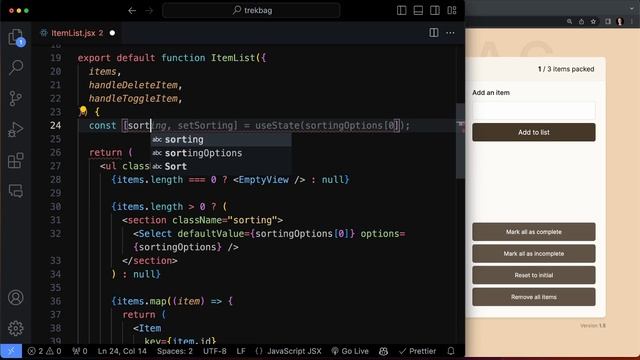The width and height of the screenshot is (640, 360).
Task: Toggle bottom panel layout icon
Action: 418,11
